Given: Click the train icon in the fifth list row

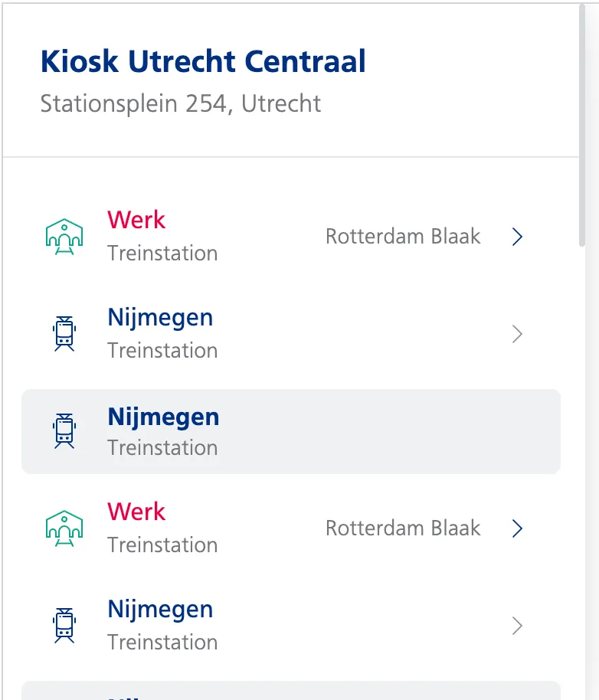Looking at the screenshot, I should [x=64, y=626].
